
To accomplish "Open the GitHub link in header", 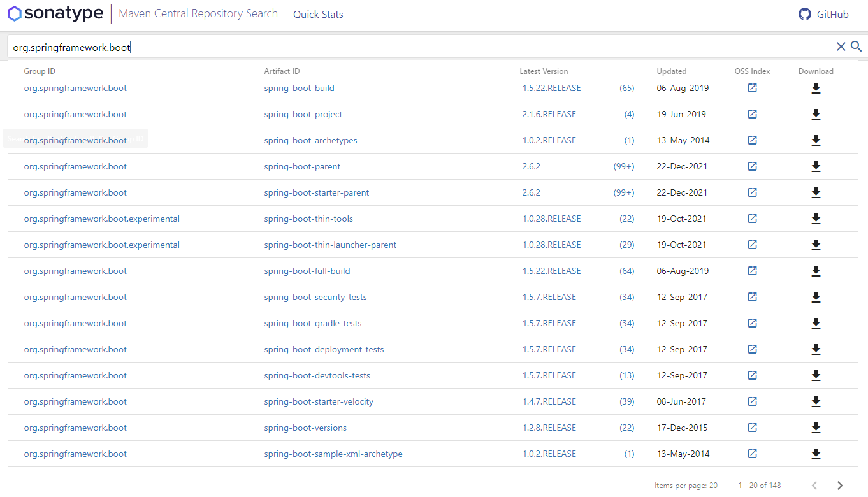I will pos(823,14).
